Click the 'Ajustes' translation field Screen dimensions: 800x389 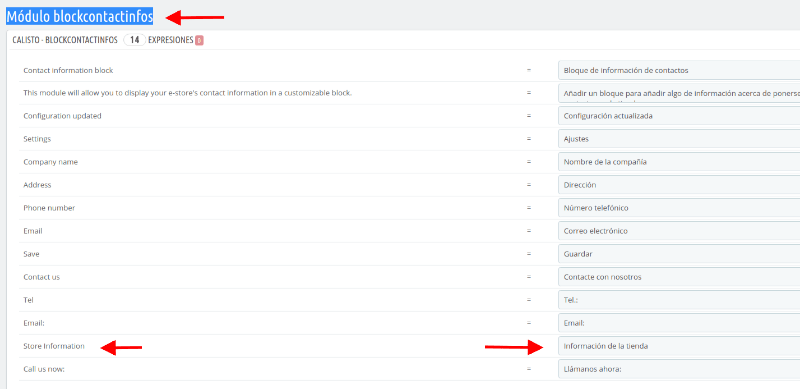coord(679,139)
